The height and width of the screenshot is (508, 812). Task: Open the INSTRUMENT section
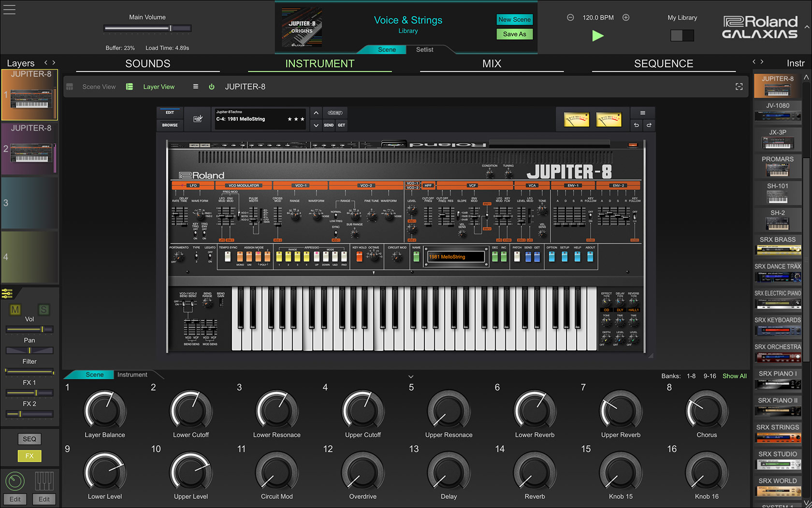(x=319, y=64)
